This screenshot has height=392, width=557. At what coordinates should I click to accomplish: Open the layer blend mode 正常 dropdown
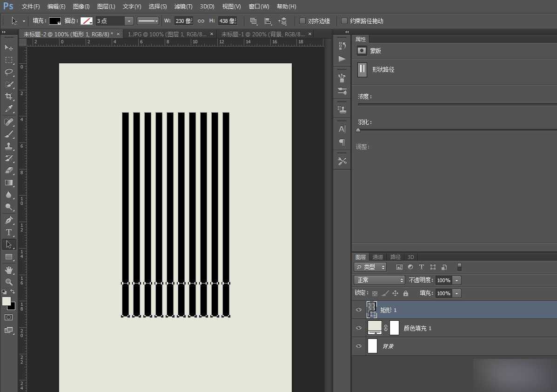click(380, 280)
